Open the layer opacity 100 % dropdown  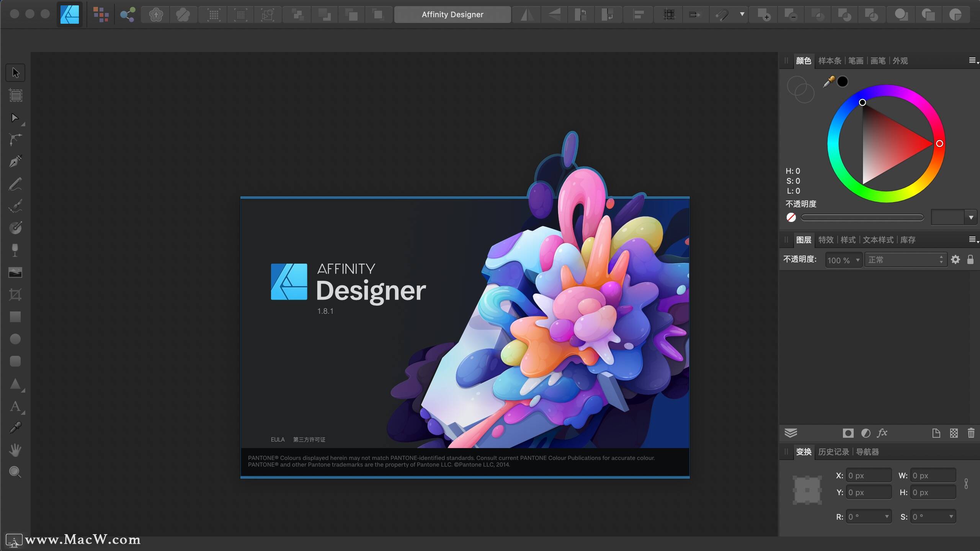coord(843,260)
